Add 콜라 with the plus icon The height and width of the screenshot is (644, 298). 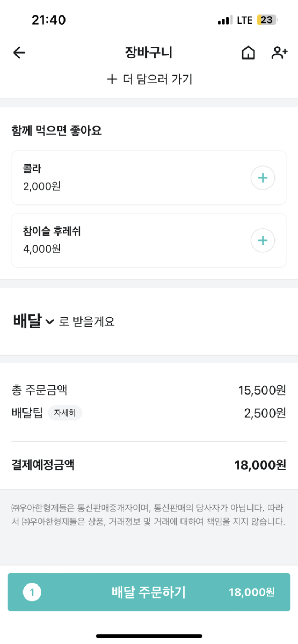[263, 178]
